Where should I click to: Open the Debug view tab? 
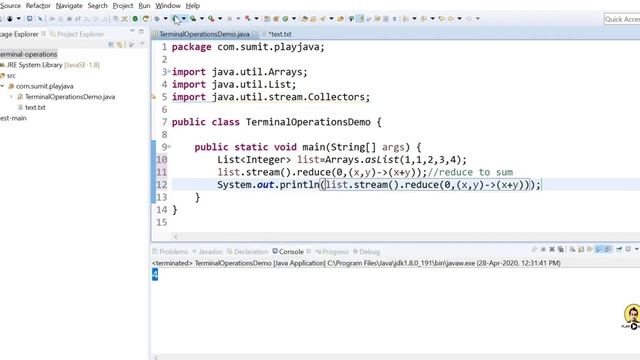tap(367, 251)
